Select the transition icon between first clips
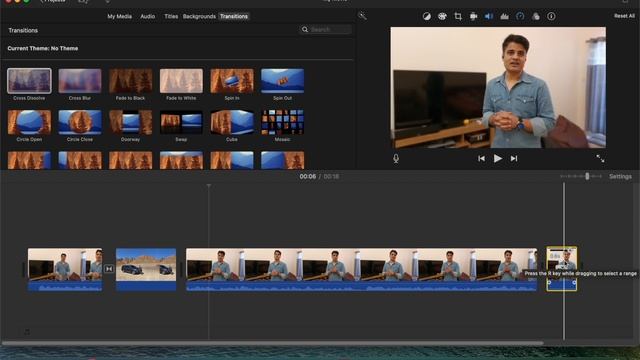 tap(109, 269)
